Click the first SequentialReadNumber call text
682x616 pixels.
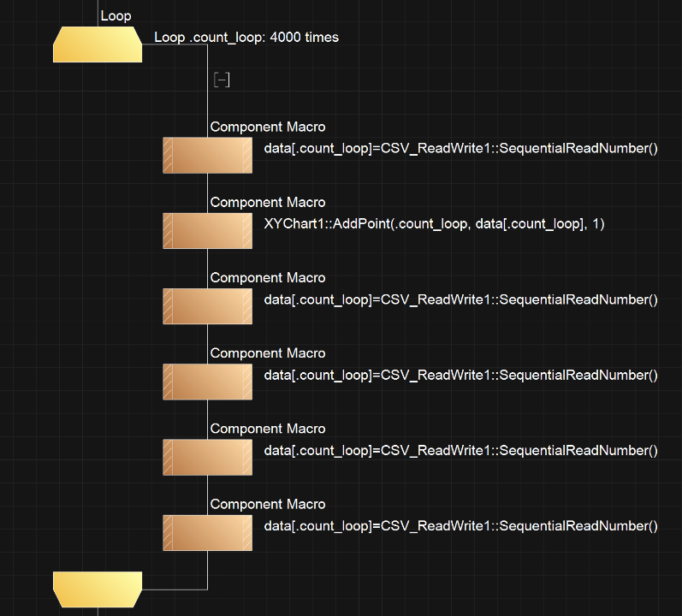[460, 149]
